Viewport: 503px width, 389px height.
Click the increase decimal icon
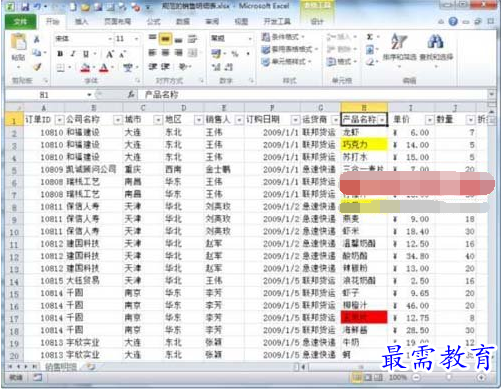[216, 67]
